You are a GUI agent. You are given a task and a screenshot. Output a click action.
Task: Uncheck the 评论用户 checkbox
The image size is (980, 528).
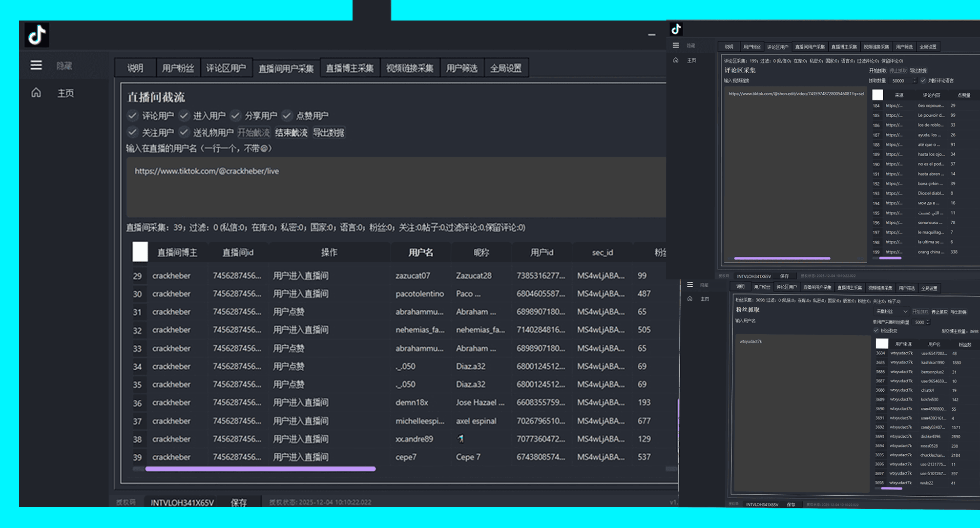(x=132, y=116)
